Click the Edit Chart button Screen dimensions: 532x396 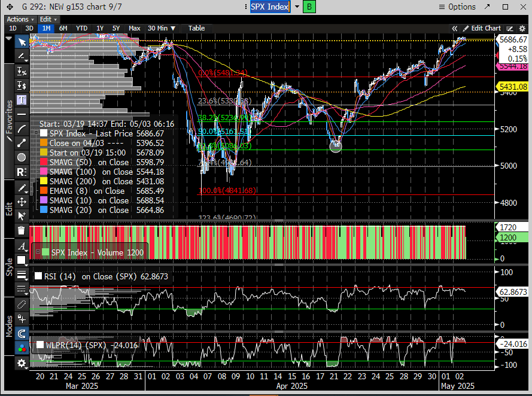point(482,29)
